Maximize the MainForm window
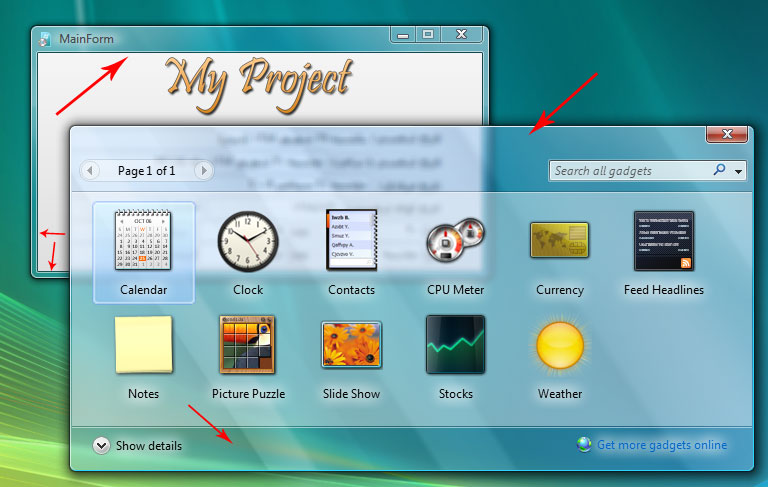Viewport: 768px width, 487px height. coord(428,35)
